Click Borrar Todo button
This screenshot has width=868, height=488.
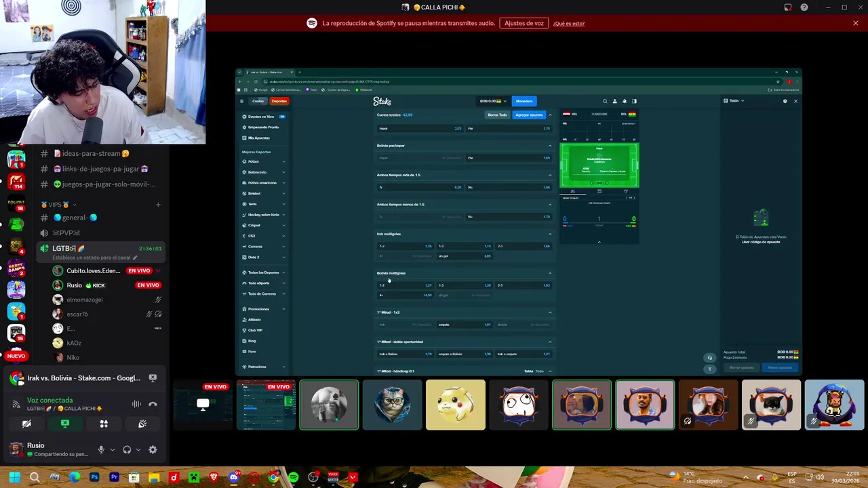497,115
